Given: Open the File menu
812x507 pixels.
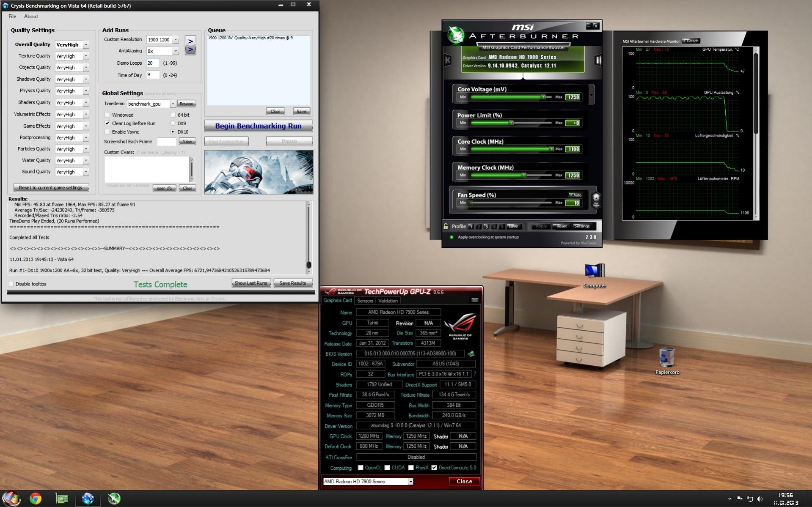Looking at the screenshot, I should click(12, 16).
